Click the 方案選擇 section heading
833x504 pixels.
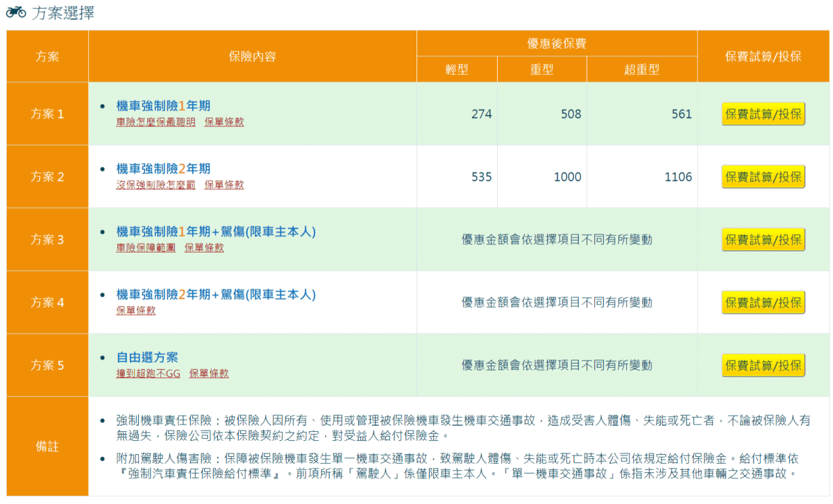point(63,13)
